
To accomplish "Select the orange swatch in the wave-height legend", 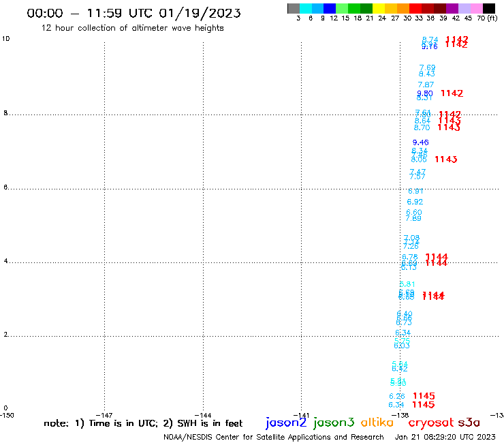I will 403,8.
